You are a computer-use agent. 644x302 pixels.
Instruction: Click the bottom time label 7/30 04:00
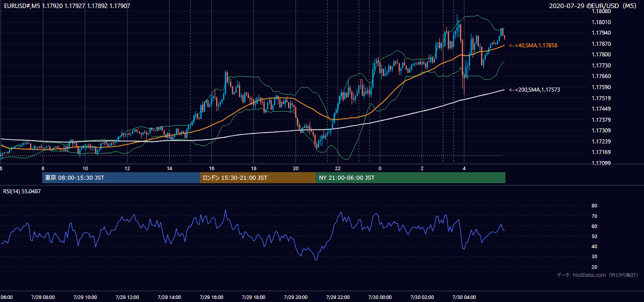tap(464, 297)
